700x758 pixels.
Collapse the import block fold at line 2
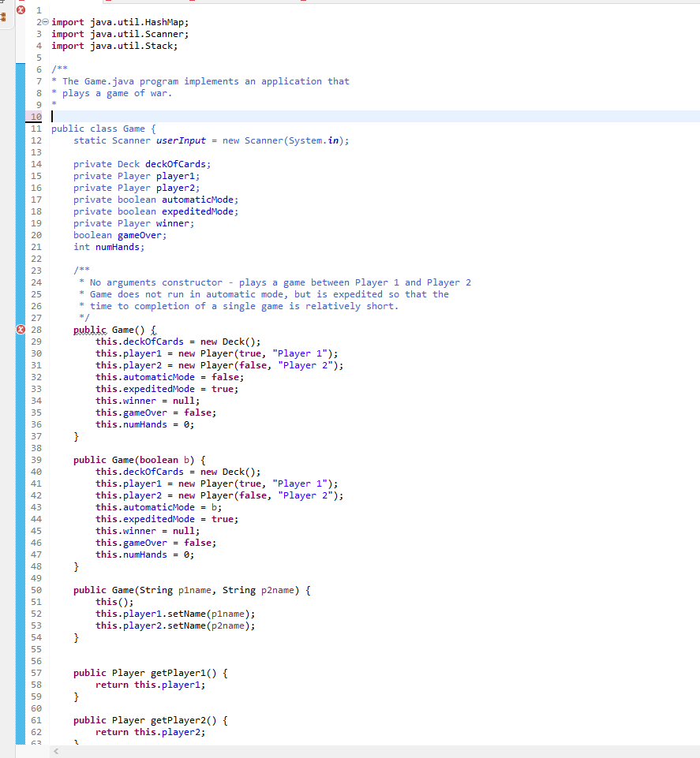tap(46, 22)
